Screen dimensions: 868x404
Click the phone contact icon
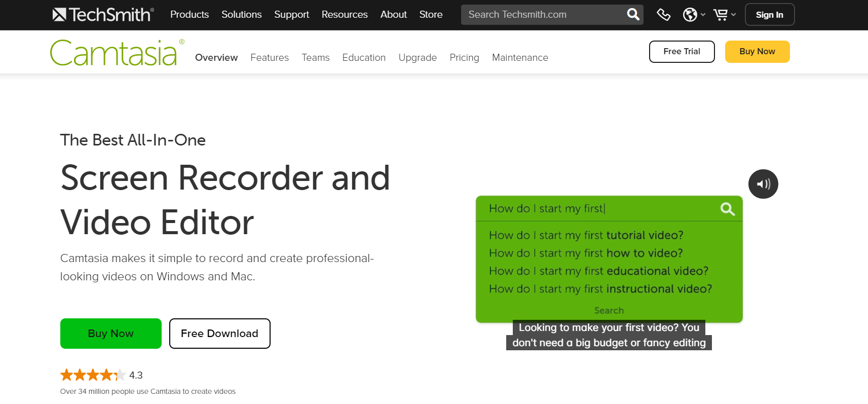coord(663,15)
